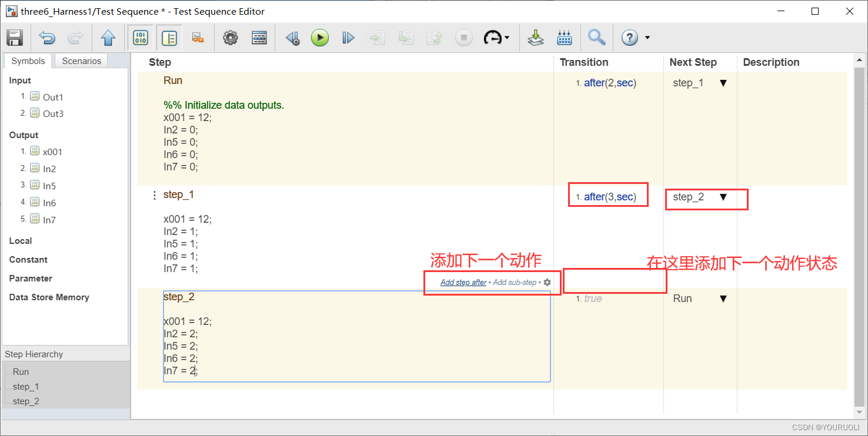Switch to the Symbols tab

tap(27, 61)
